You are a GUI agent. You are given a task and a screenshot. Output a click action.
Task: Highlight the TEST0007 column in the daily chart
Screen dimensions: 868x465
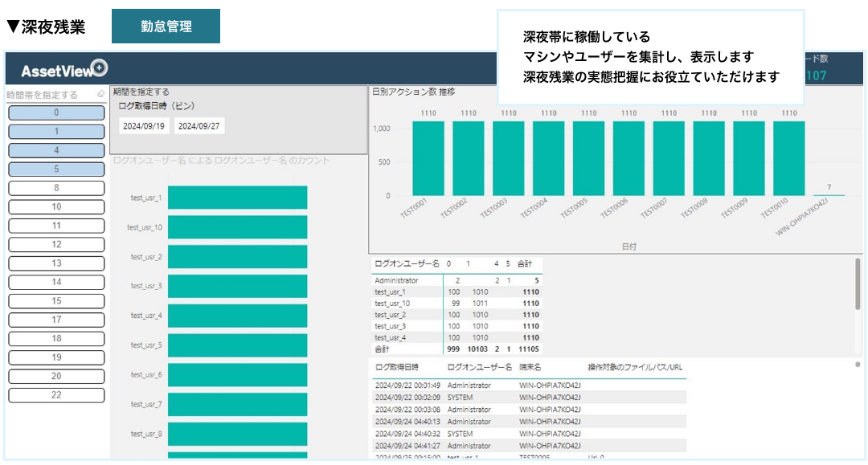click(x=669, y=158)
